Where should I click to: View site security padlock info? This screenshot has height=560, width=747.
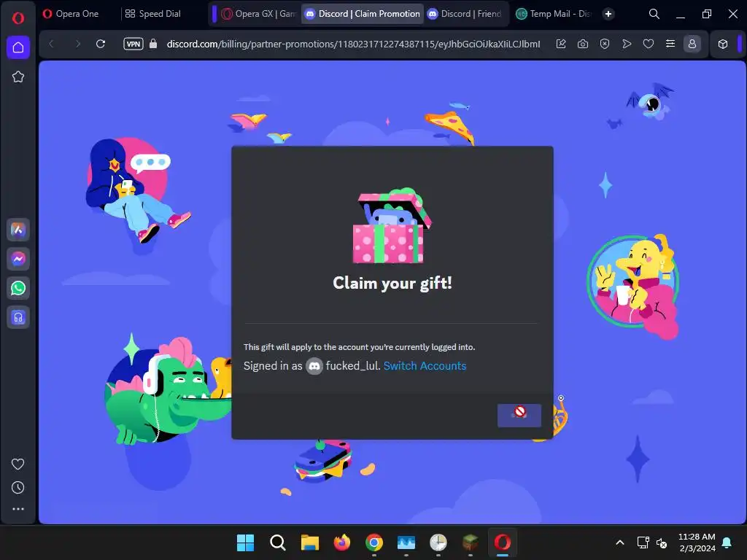coord(153,44)
